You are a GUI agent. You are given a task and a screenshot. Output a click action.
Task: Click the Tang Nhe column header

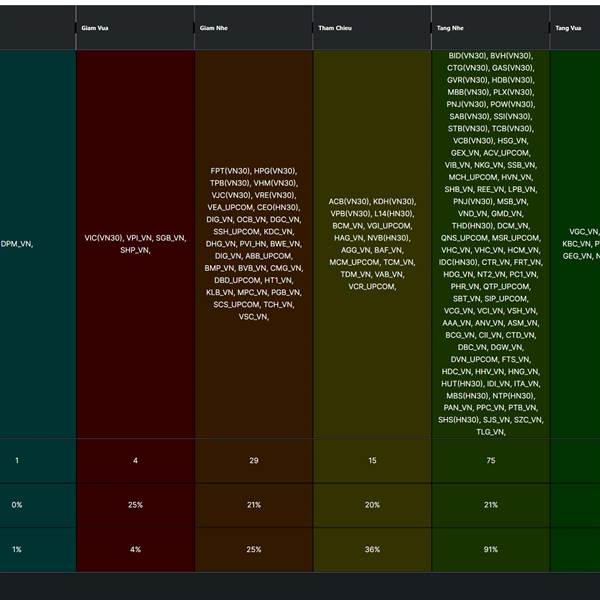pyautogui.click(x=491, y=28)
